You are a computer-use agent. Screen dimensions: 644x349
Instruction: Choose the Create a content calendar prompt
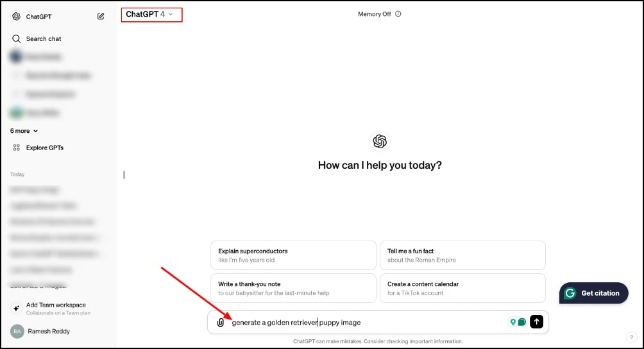(x=462, y=288)
